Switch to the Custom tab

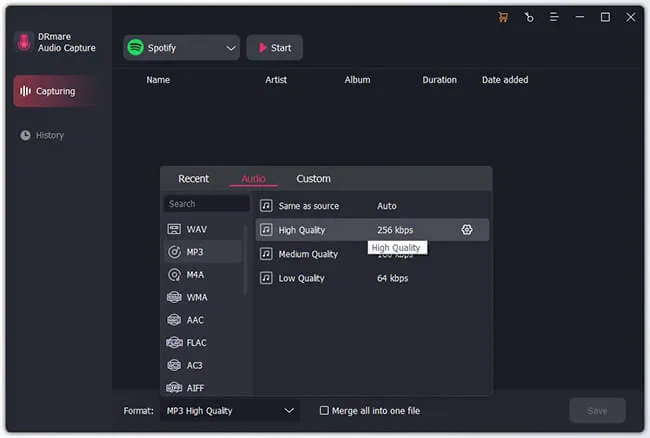[x=313, y=179]
